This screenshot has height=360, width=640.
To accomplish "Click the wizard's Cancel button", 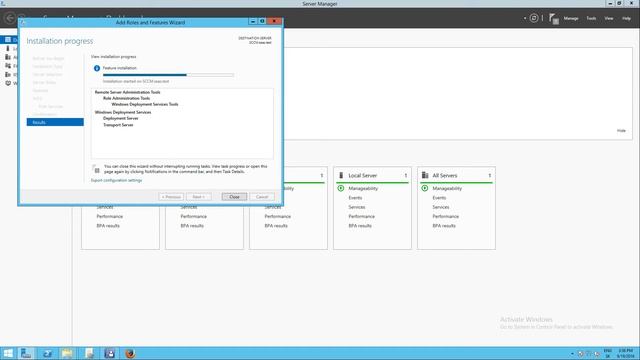I will coord(262,197).
